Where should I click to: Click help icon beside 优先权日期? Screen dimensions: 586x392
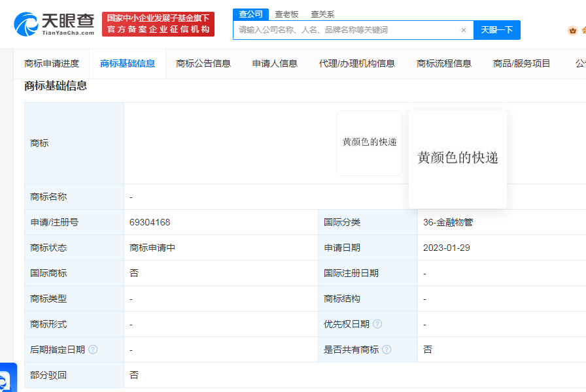point(377,324)
